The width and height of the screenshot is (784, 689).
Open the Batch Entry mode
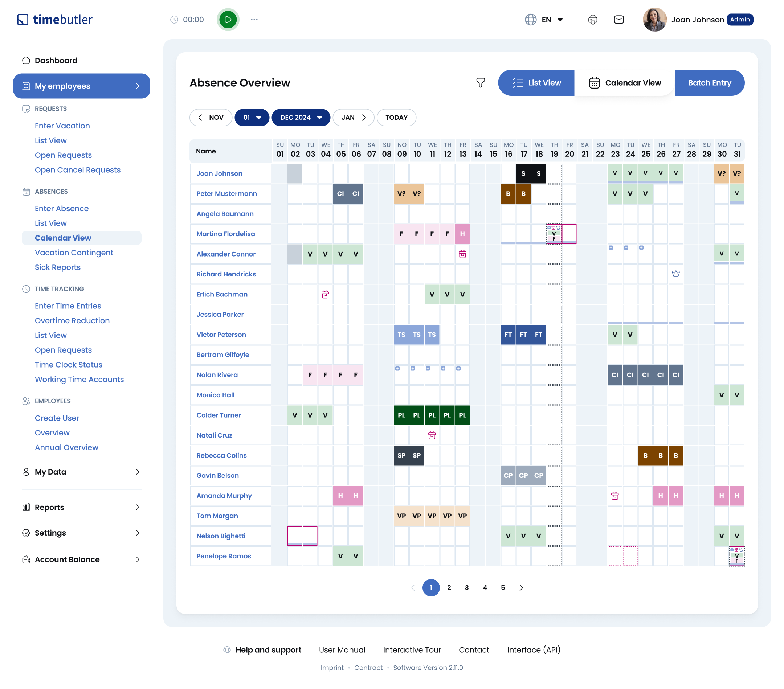coord(709,83)
